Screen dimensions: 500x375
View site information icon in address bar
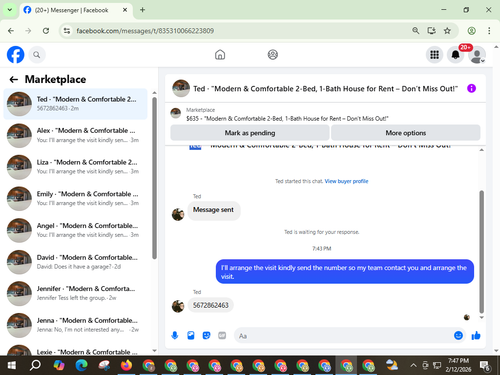(67, 31)
